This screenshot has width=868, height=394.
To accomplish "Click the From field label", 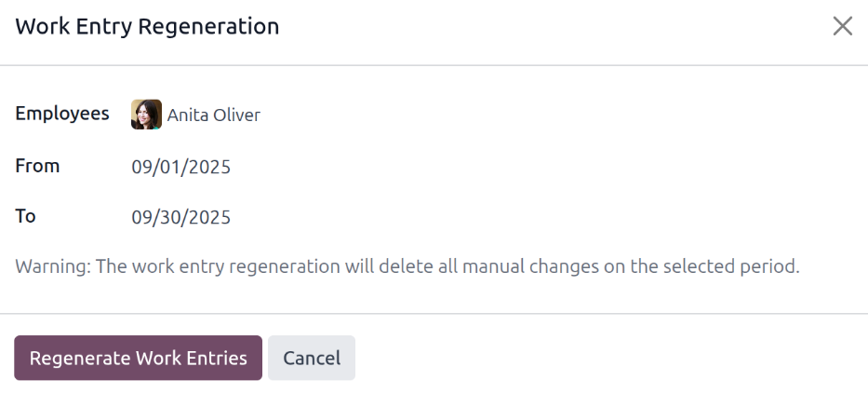I will click(x=37, y=166).
